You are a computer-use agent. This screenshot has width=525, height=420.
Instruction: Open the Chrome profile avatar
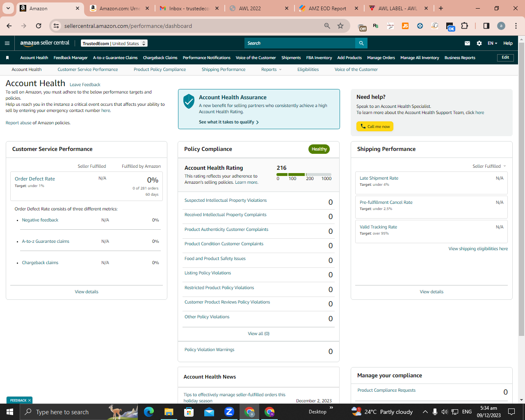point(501,26)
